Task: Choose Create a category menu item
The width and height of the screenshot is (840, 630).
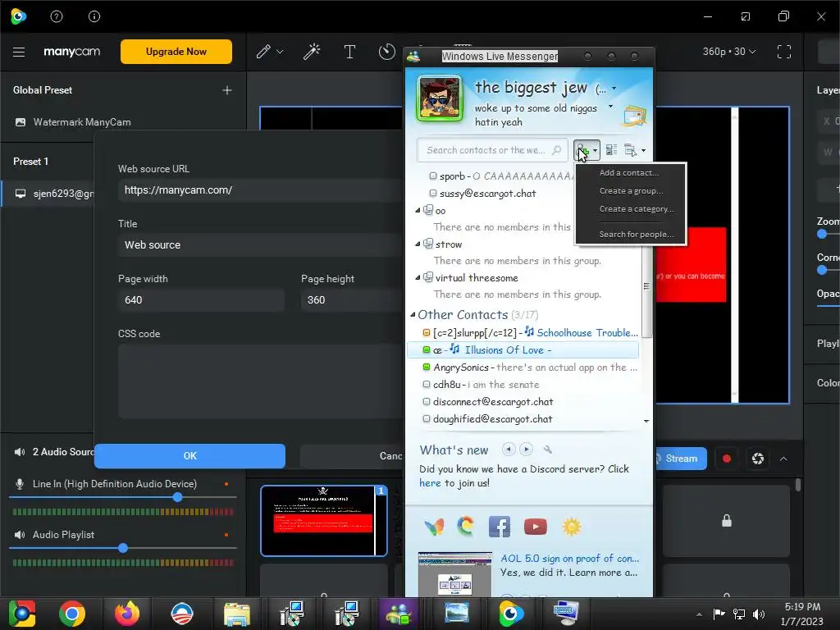Action: [x=637, y=209]
